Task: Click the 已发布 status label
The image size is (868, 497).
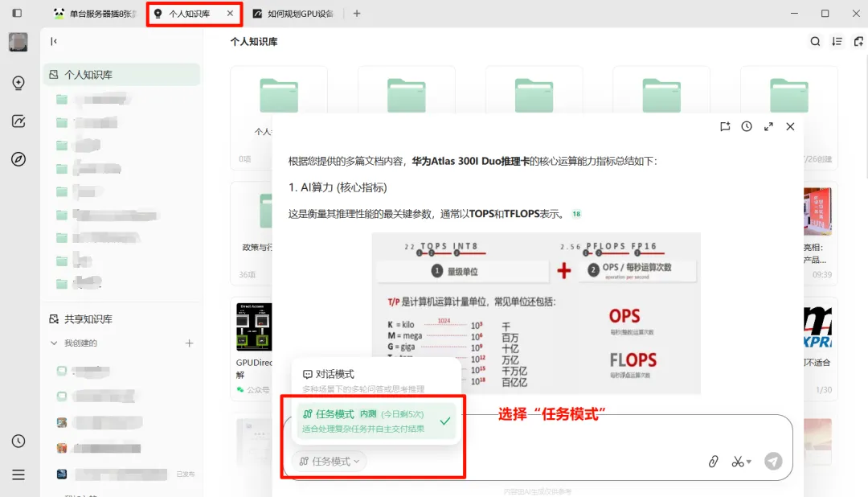Action: pos(185,474)
